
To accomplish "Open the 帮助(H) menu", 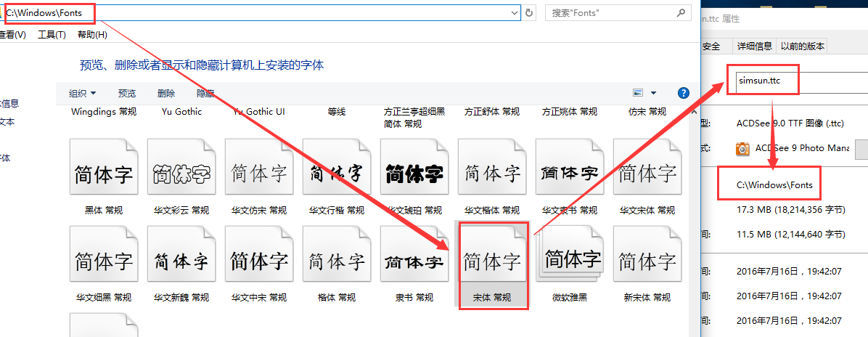I will [x=92, y=35].
